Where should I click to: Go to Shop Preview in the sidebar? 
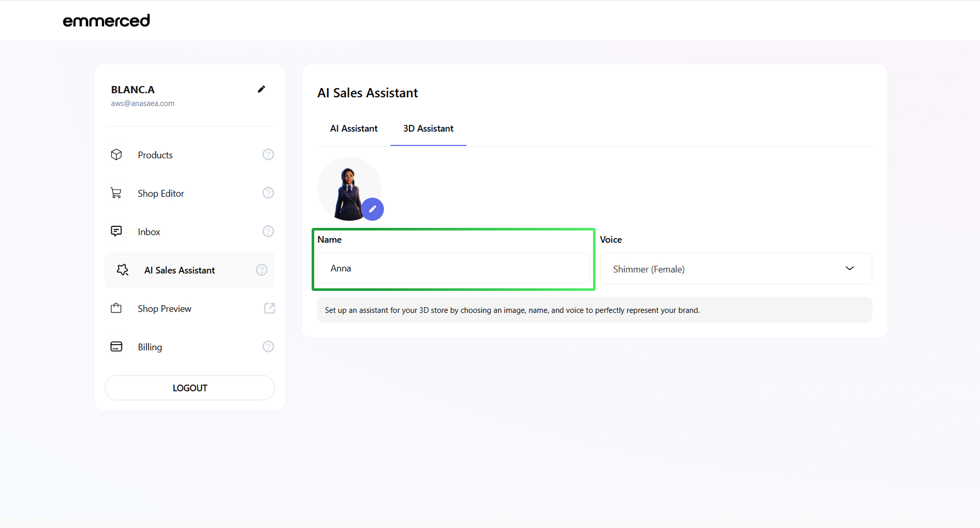164,308
